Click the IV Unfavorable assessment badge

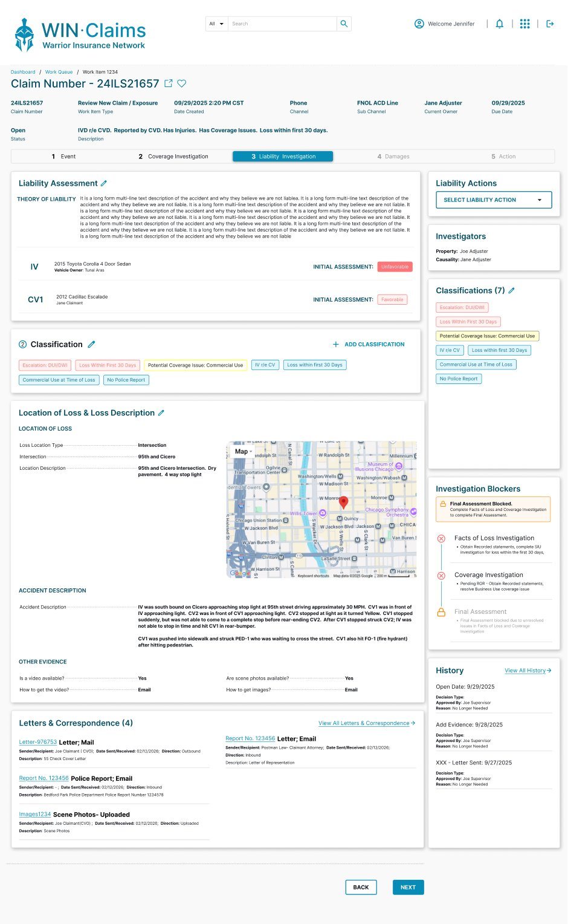[395, 267]
